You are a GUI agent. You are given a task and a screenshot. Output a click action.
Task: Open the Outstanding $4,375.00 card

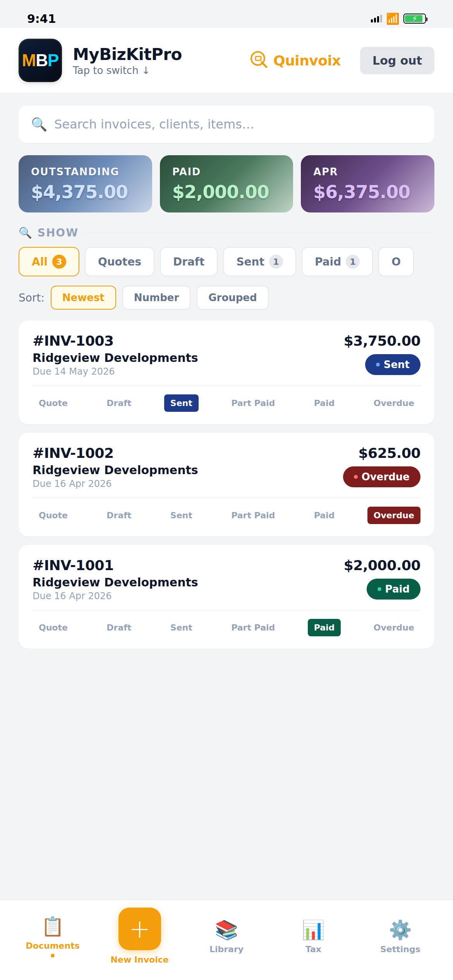(x=85, y=184)
